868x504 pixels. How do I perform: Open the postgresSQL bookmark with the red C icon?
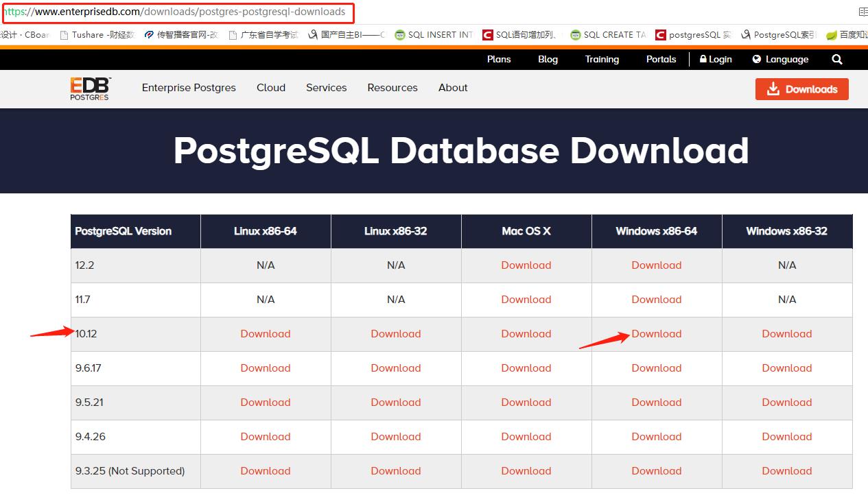(694, 34)
